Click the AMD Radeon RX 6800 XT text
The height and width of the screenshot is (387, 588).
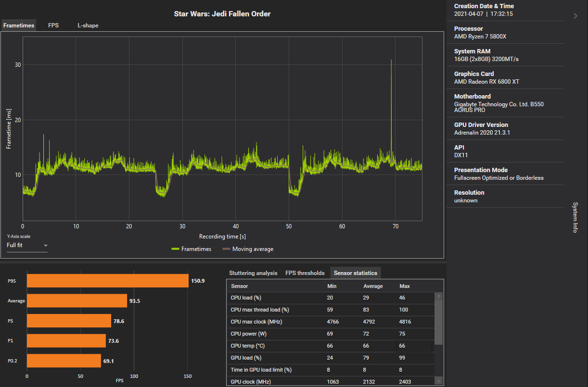[486, 82]
